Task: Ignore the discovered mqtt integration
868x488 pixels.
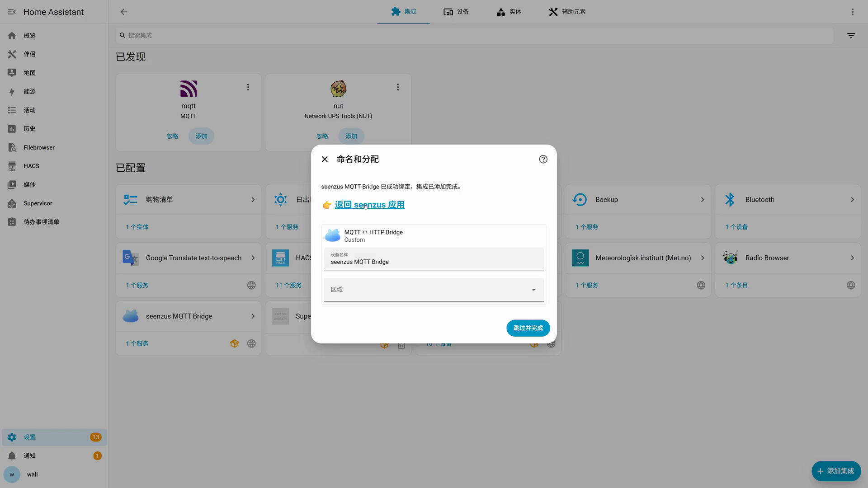Action: [x=172, y=136]
